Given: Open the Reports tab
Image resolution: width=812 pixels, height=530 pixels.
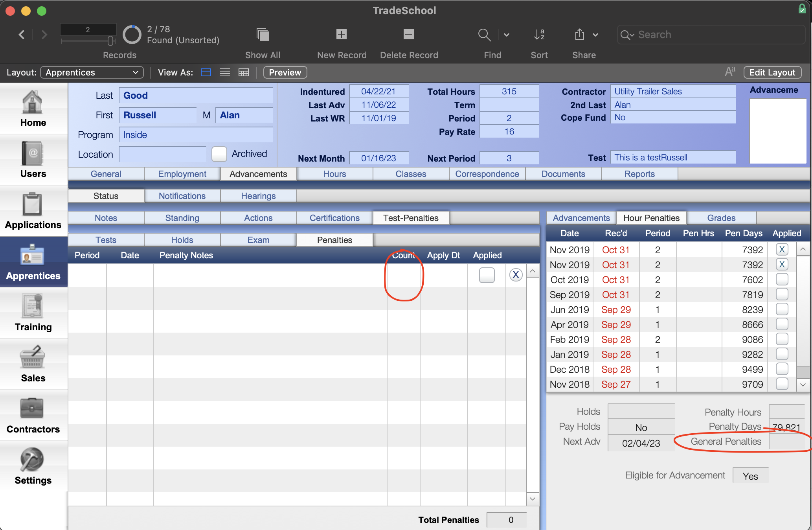Looking at the screenshot, I should point(639,174).
